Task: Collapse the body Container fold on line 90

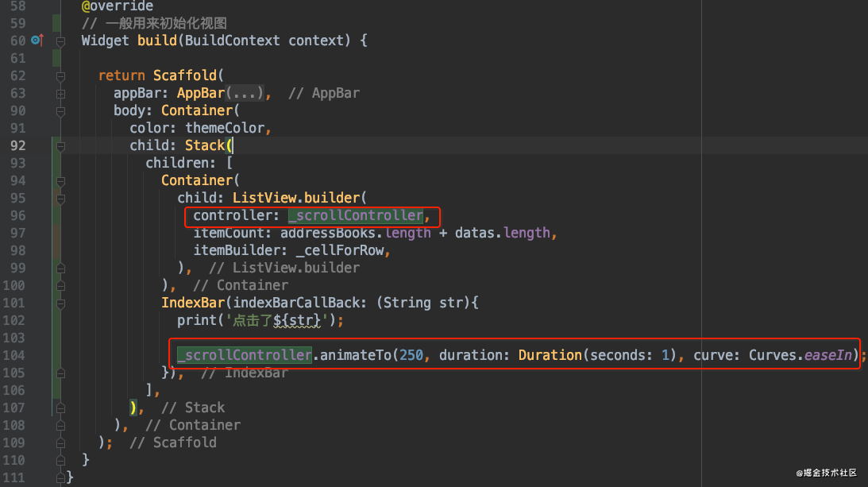Action: point(61,111)
